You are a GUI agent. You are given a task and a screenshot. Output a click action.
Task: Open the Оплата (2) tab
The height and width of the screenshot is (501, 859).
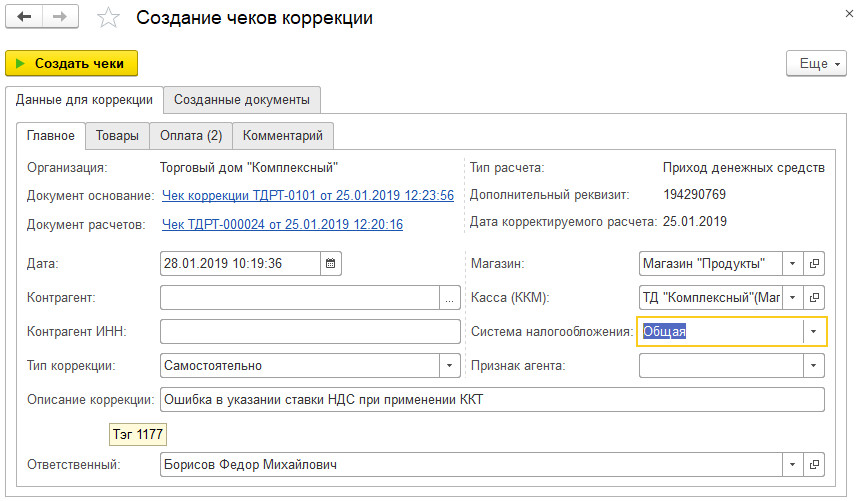(191, 135)
